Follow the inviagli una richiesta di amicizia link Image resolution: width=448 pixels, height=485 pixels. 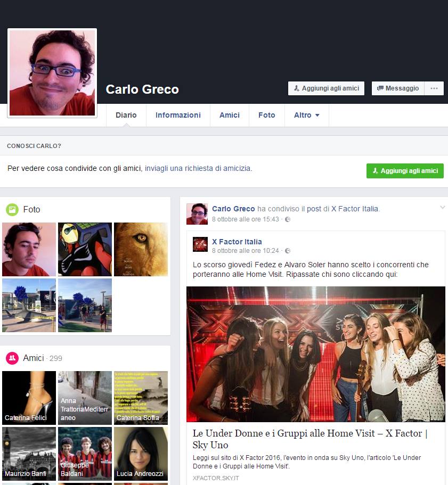pyautogui.click(x=198, y=168)
